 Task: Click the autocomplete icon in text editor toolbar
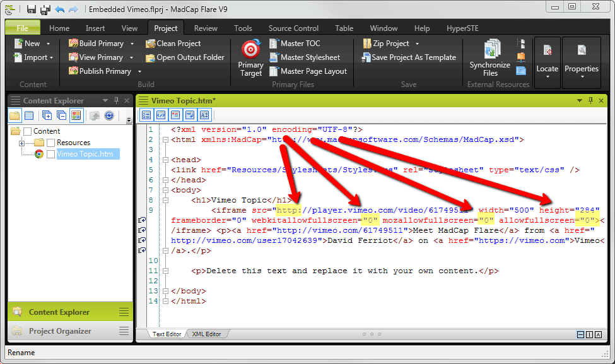[x=204, y=115]
